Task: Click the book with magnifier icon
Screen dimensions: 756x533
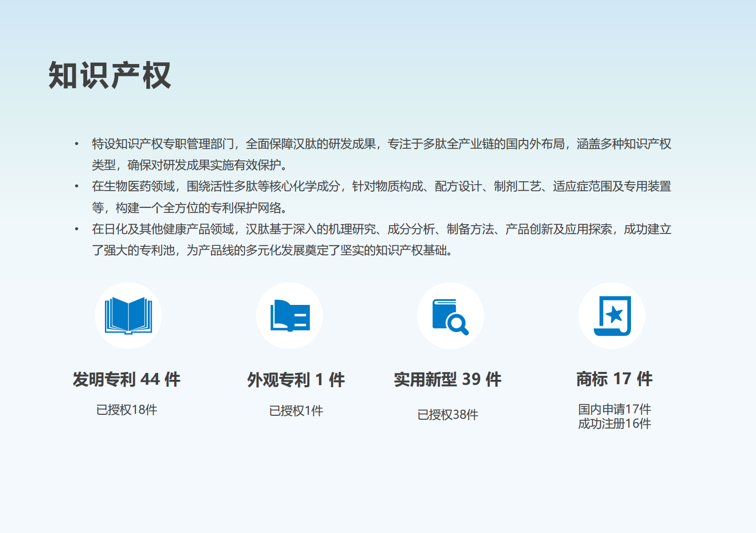Action: pos(450,317)
